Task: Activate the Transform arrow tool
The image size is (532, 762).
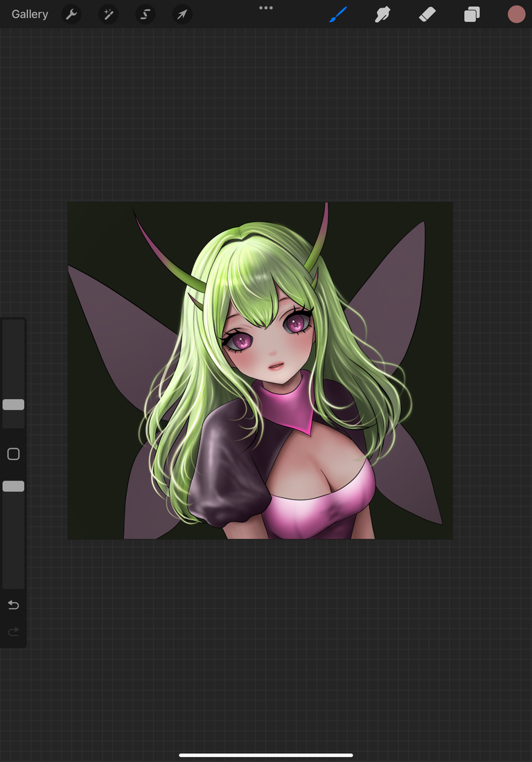Action: (182, 14)
